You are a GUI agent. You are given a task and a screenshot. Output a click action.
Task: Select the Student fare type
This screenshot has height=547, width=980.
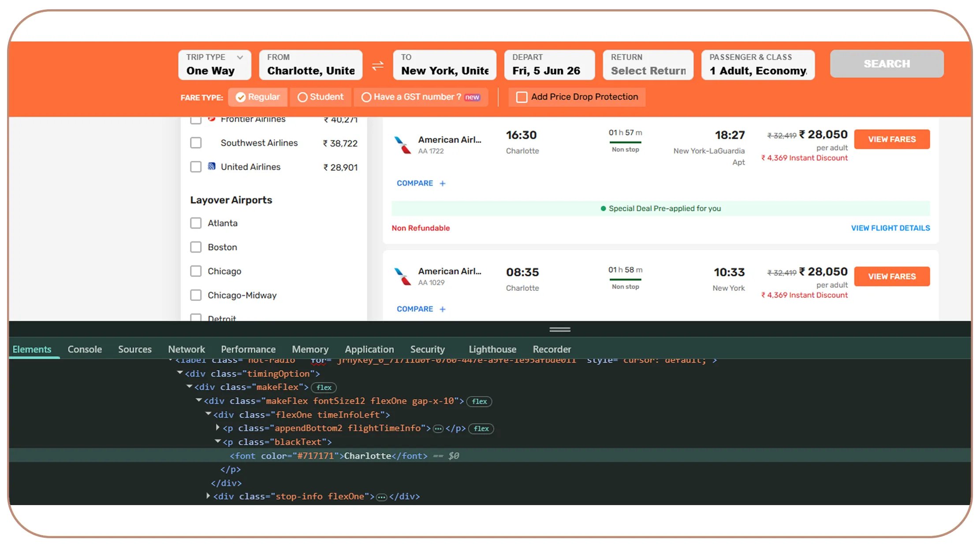pyautogui.click(x=320, y=97)
